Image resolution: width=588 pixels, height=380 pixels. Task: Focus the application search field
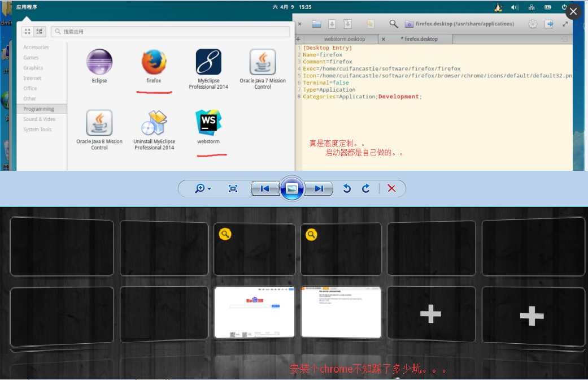[171, 32]
